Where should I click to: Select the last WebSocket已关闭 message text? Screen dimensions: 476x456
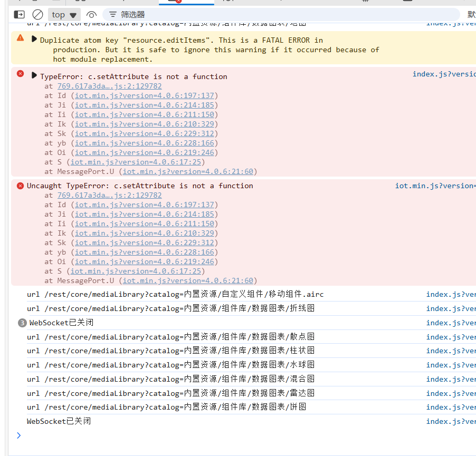coord(59,421)
